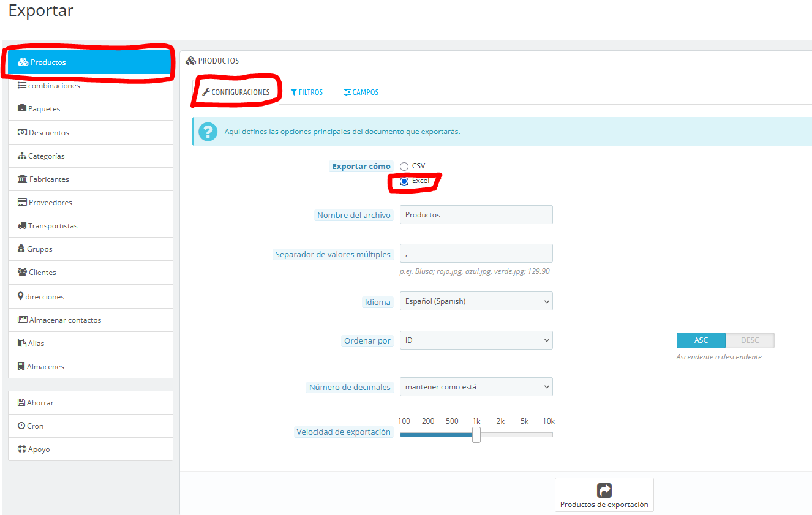The height and width of the screenshot is (515, 812).
Task: Click the Nombre del archivo text field
Action: click(x=476, y=215)
